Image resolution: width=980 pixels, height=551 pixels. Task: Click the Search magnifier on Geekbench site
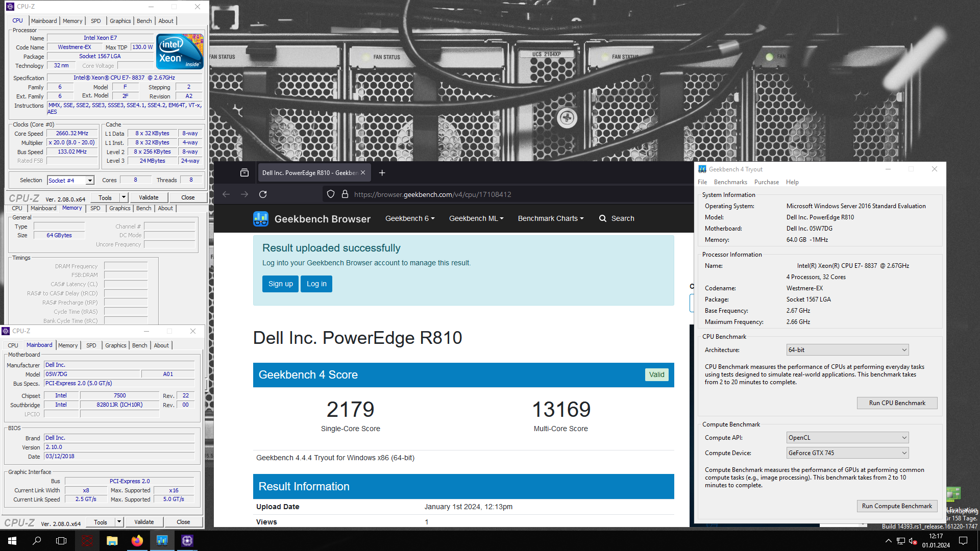click(x=603, y=218)
